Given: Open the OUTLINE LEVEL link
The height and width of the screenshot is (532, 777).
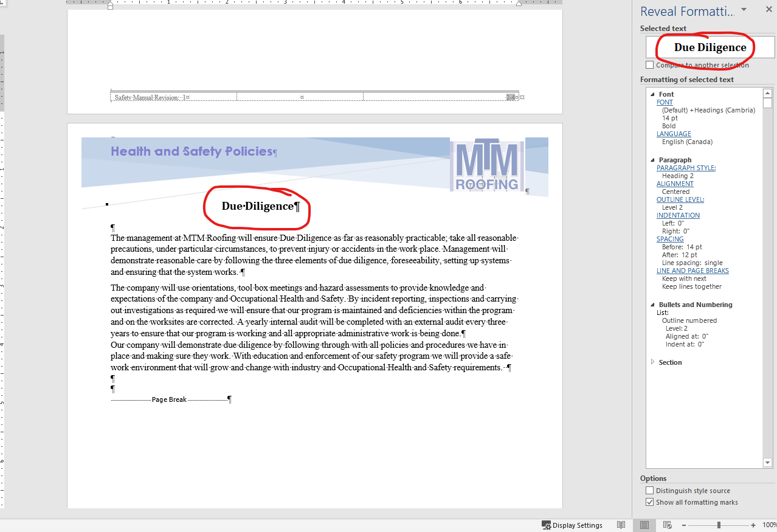Looking at the screenshot, I should 680,199.
